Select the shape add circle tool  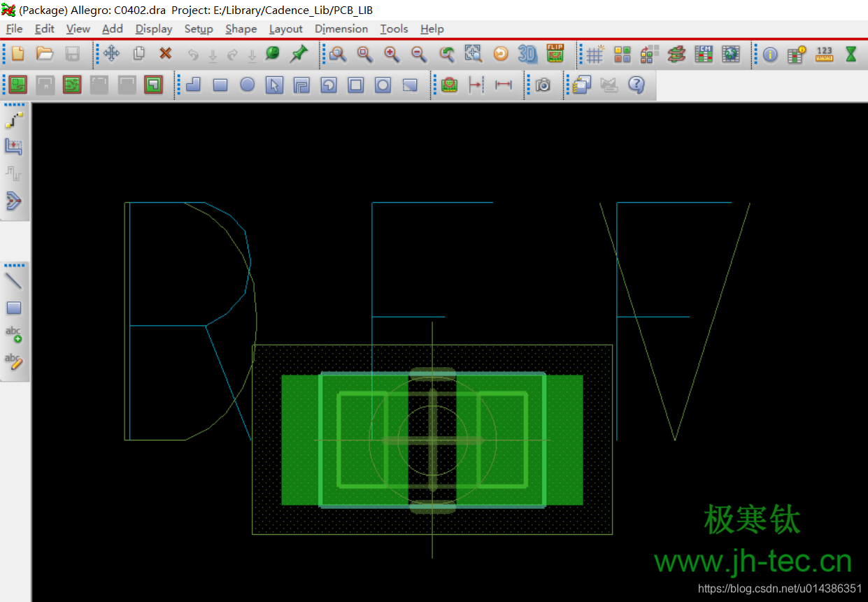coord(248,85)
